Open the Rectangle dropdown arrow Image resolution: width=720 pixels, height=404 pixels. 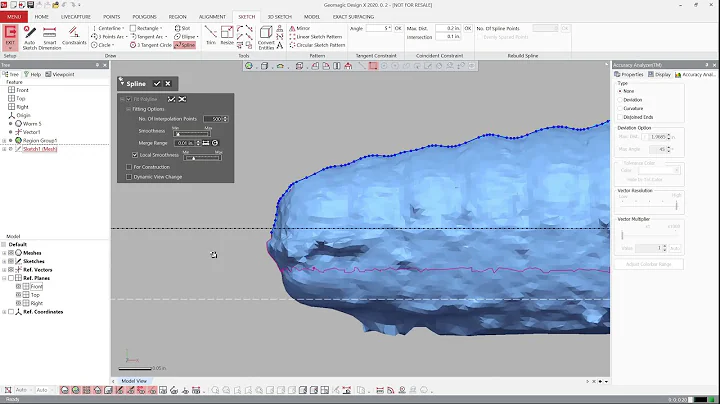[161, 28]
